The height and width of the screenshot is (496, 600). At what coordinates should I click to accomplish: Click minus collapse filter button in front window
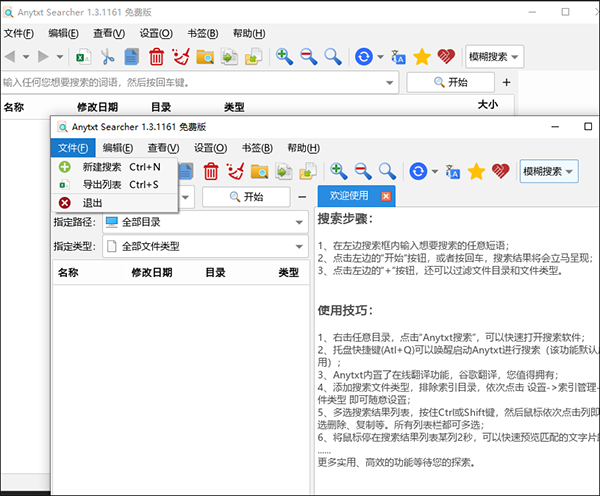[x=302, y=197]
